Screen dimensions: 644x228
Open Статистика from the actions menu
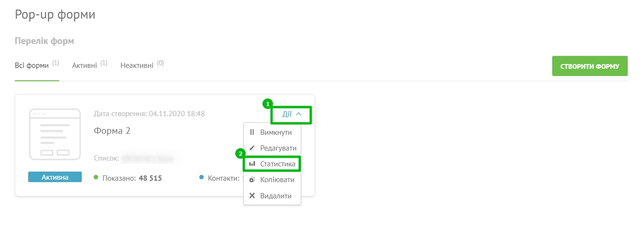pos(272,164)
